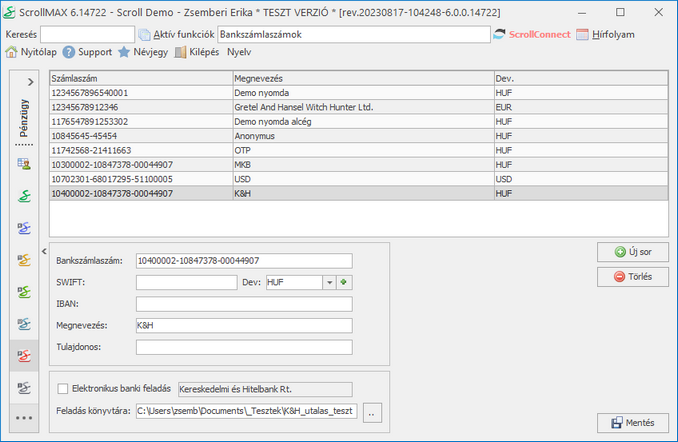
Task: Click the Keresés search field
Action: (87, 34)
